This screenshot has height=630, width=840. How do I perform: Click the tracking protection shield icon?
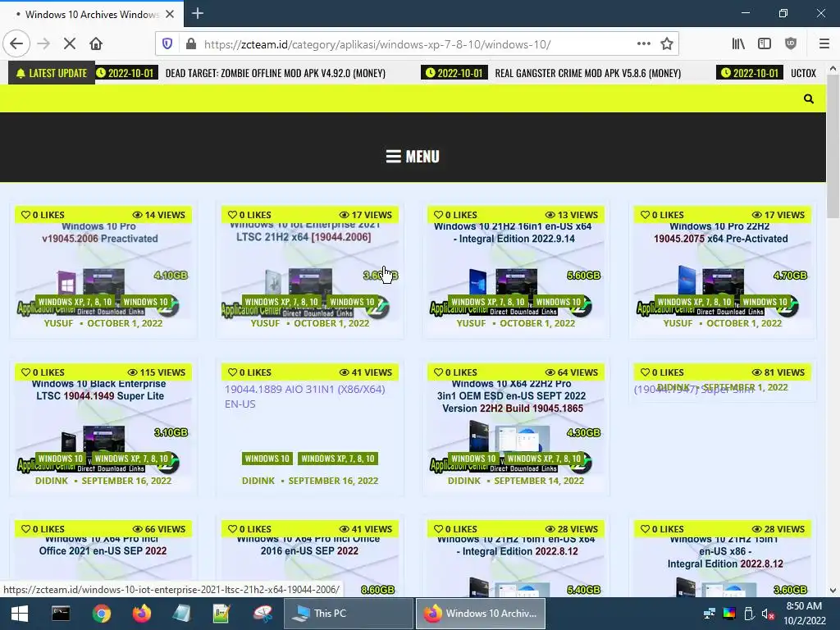pos(167,44)
